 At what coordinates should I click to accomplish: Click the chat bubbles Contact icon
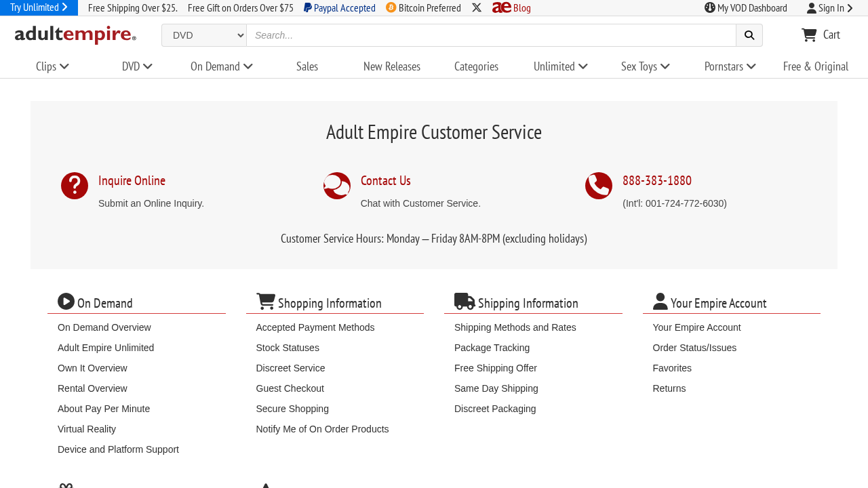(x=337, y=186)
